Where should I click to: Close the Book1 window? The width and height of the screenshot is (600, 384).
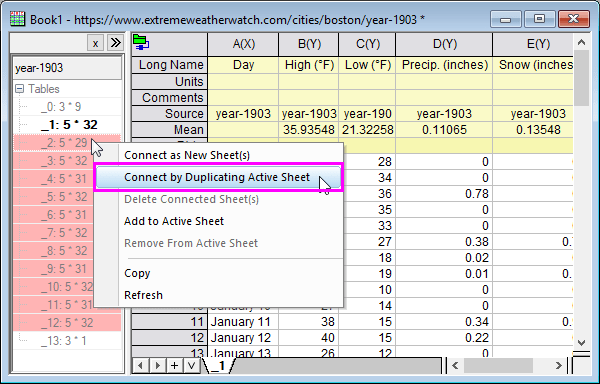[573, 19]
